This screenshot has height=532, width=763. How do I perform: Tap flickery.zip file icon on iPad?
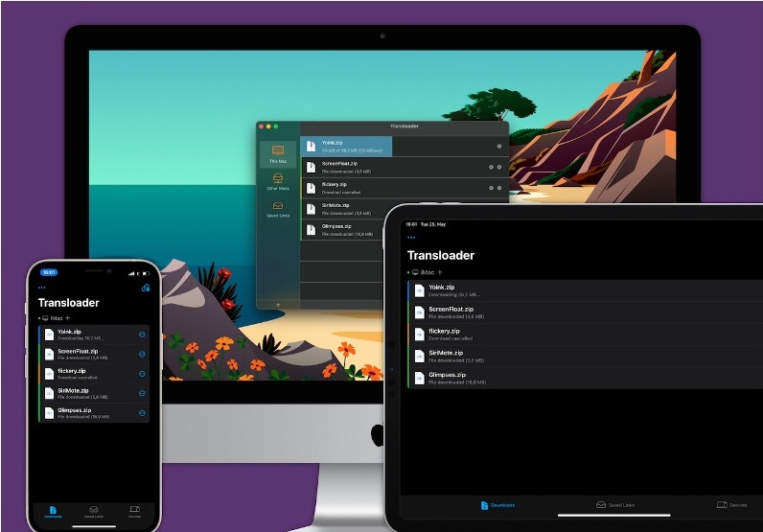click(x=420, y=335)
